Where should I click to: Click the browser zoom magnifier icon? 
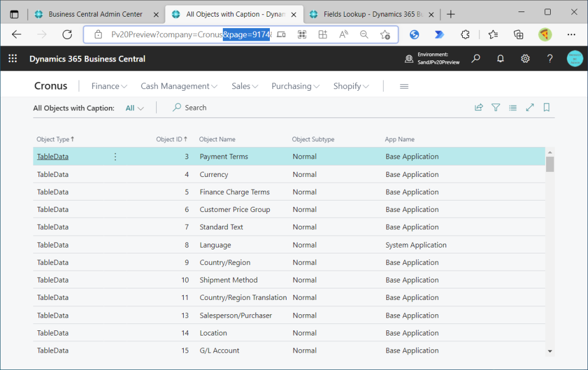click(x=363, y=34)
